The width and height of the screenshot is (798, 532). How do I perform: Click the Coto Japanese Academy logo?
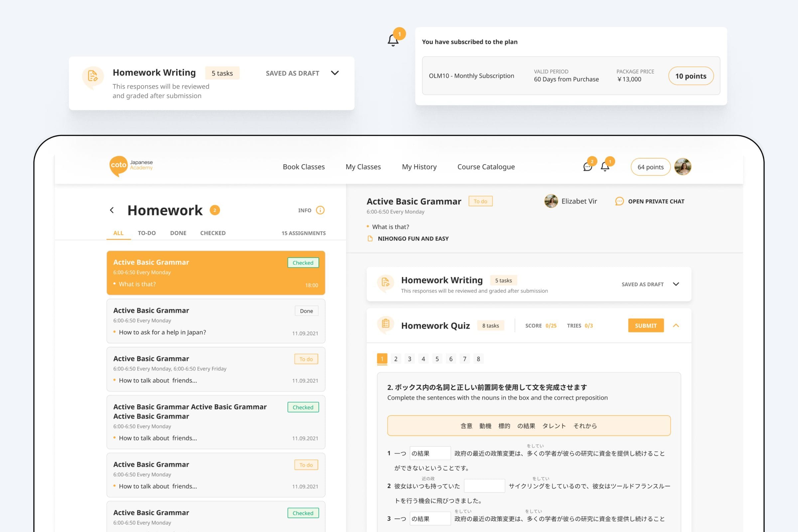(131, 166)
